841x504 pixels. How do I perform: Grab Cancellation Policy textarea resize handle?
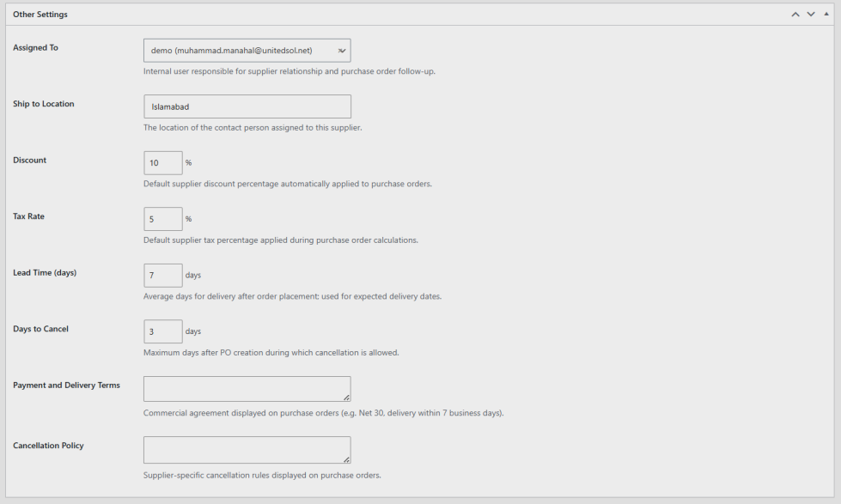346,459
